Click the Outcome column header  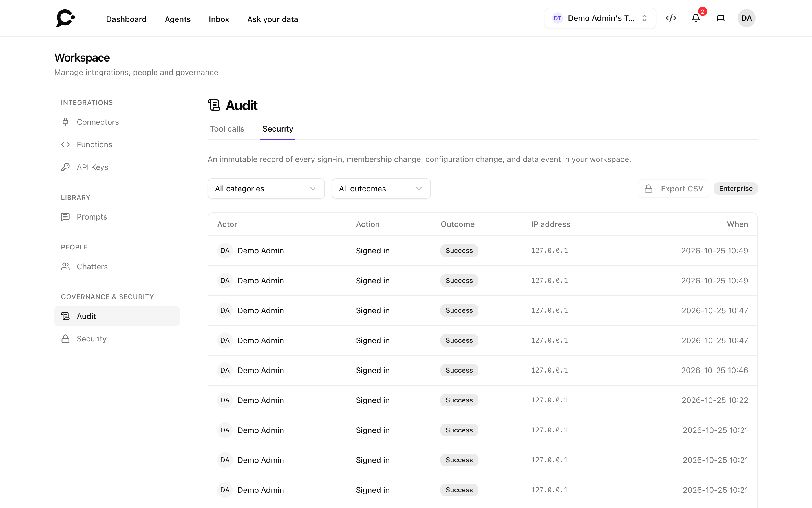(457, 224)
